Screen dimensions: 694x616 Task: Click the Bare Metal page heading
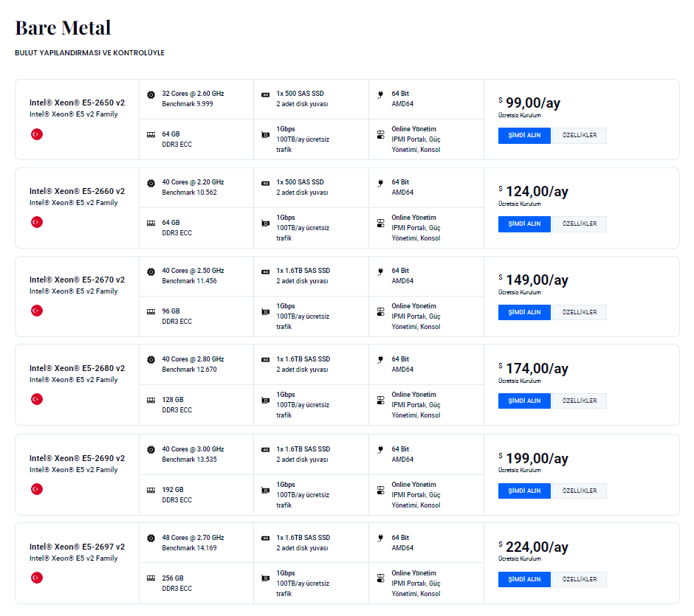(63, 28)
